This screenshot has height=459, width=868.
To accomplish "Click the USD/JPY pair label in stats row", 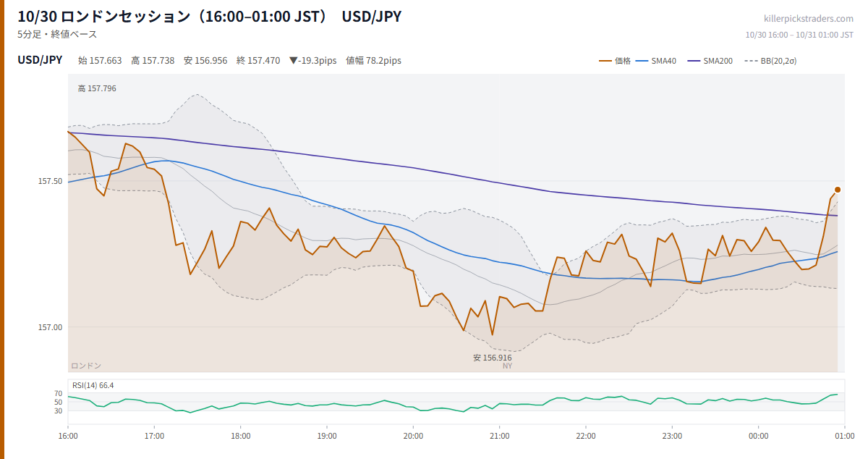I will pyautogui.click(x=40, y=60).
